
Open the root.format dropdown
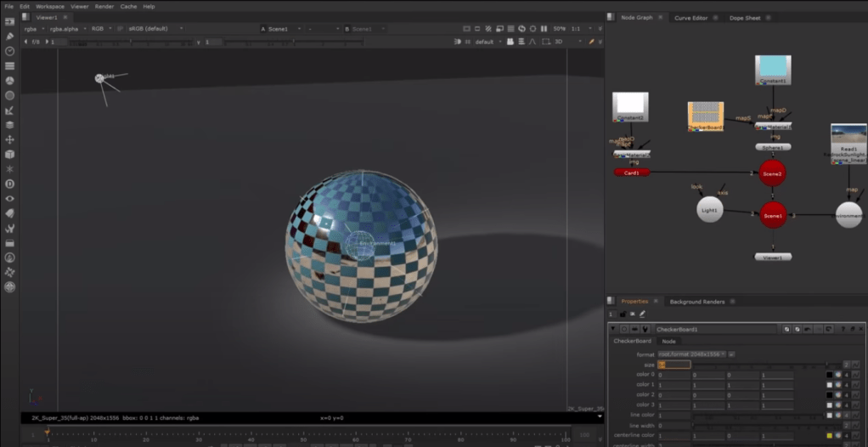click(692, 354)
